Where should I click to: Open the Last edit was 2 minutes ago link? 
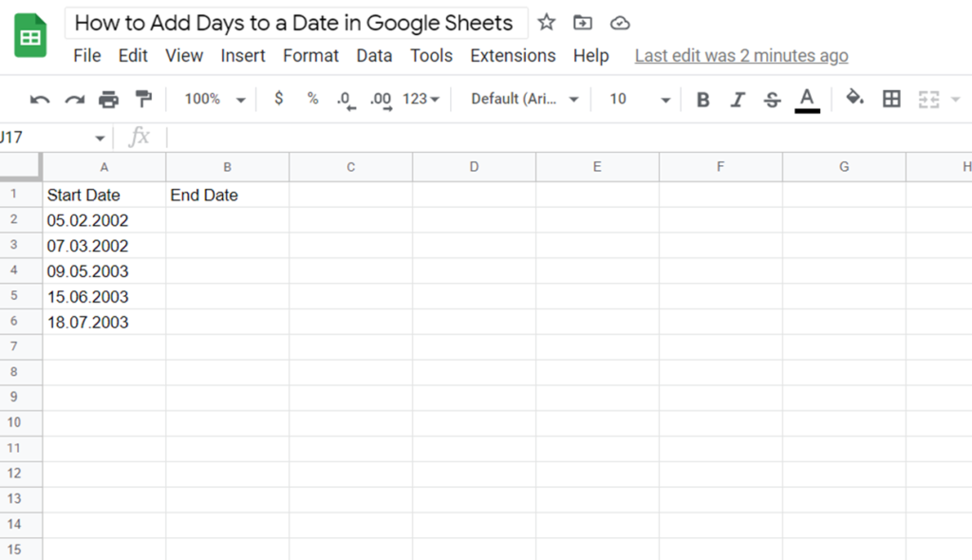coord(740,56)
